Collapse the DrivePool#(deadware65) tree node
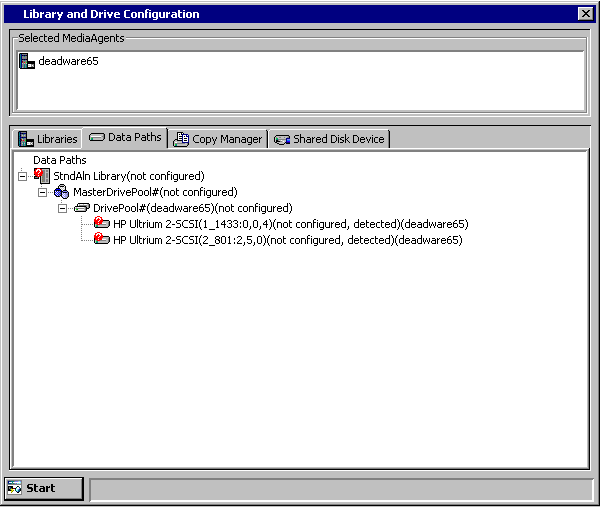This screenshot has height=507, width=600. tap(63, 208)
